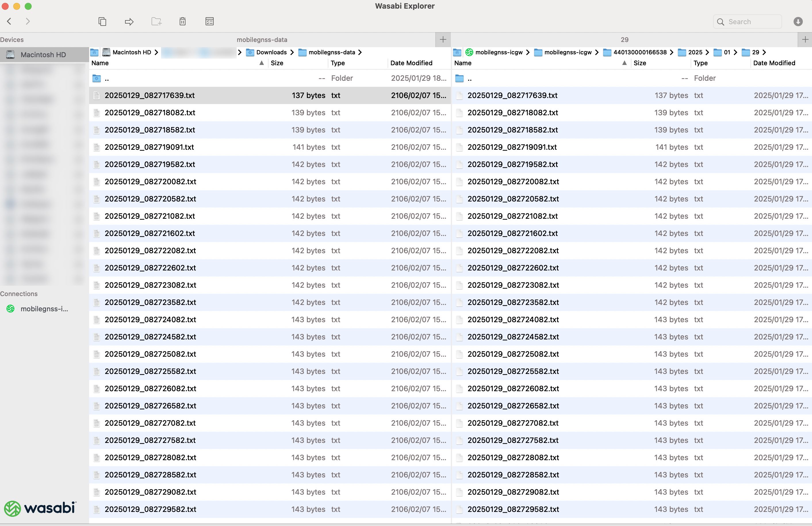Click file icon of 20250129_082724582.txt right pane
The image size is (812, 526).
tap(459, 337)
